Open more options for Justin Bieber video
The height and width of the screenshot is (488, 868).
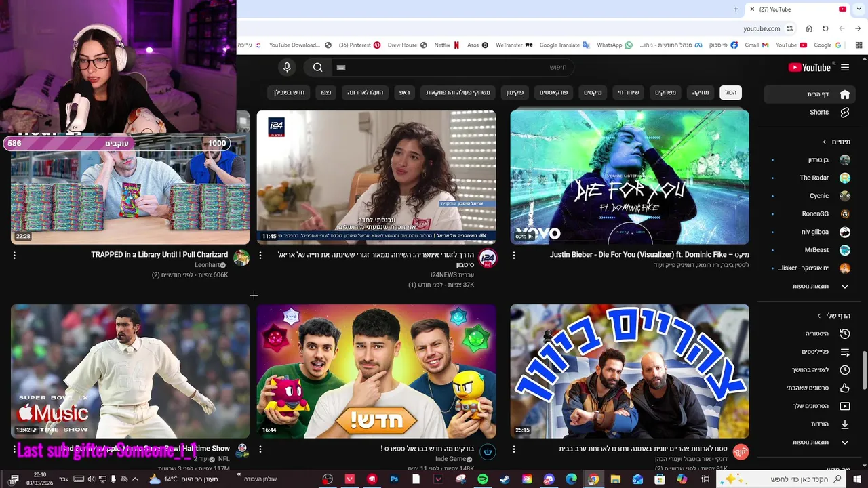(513, 256)
